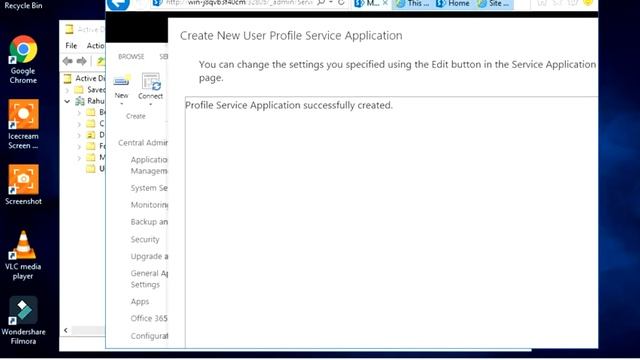Click the smiley feedback icon in browser
640x360 pixels.
(588, 2)
